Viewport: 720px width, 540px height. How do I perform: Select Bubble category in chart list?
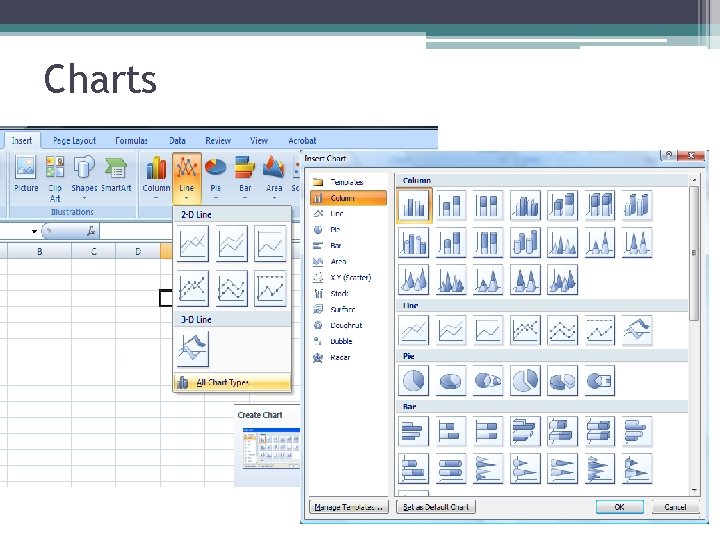(348, 341)
